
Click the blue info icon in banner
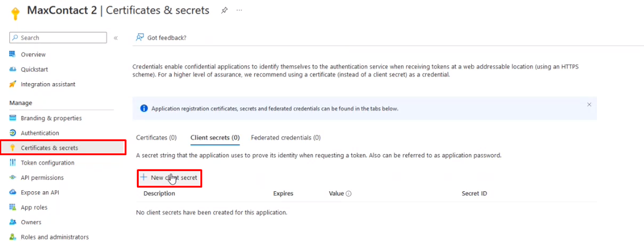pos(144,108)
